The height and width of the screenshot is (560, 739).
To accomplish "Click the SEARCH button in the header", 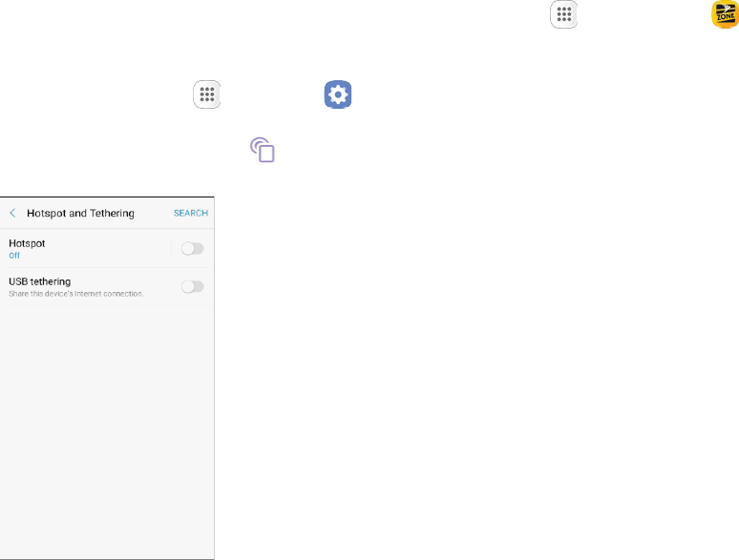I will pos(191,213).
